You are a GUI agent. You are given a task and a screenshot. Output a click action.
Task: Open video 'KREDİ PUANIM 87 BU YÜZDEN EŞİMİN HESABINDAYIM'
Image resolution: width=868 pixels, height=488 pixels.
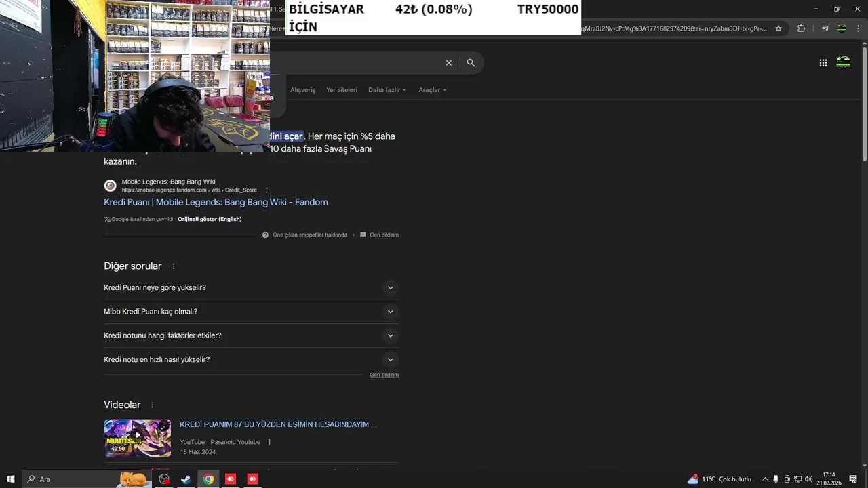point(278,424)
